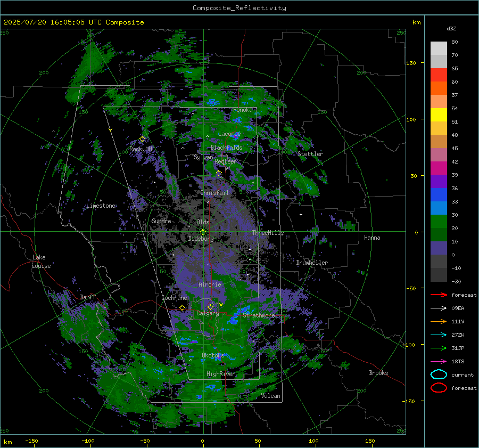Screen dimensions: 479x448
Task: Pick the 36 dBZ blue swatch
Action: [x=439, y=194]
